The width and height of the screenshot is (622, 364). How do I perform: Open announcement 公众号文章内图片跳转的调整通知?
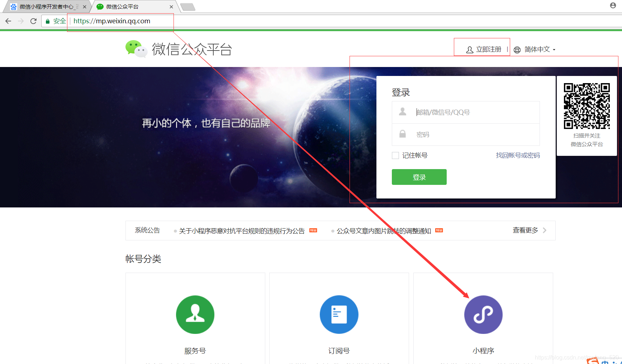point(384,231)
